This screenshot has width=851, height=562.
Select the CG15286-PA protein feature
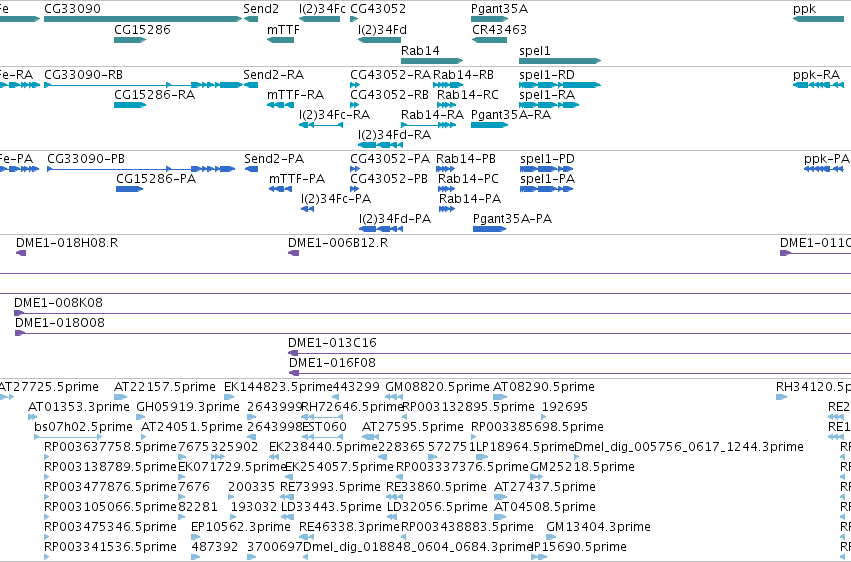coord(130,189)
